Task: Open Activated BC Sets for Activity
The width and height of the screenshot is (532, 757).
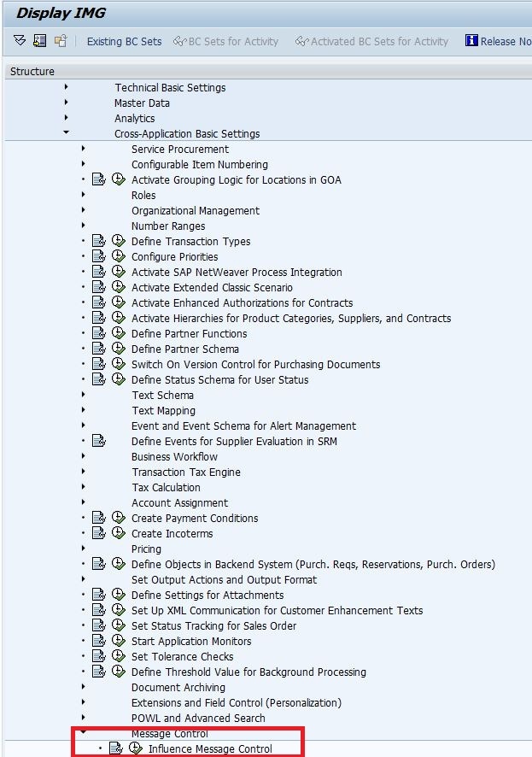Action: click(x=371, y=42)
